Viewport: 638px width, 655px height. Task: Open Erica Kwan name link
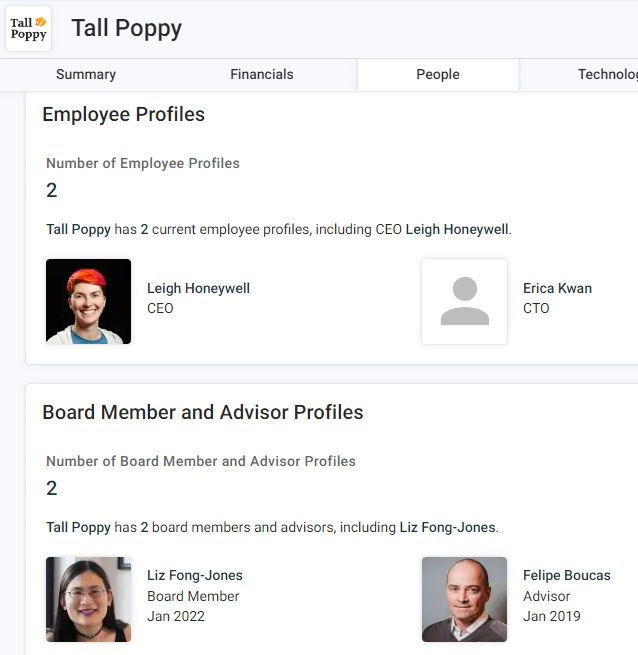click(x=557, y=288)
